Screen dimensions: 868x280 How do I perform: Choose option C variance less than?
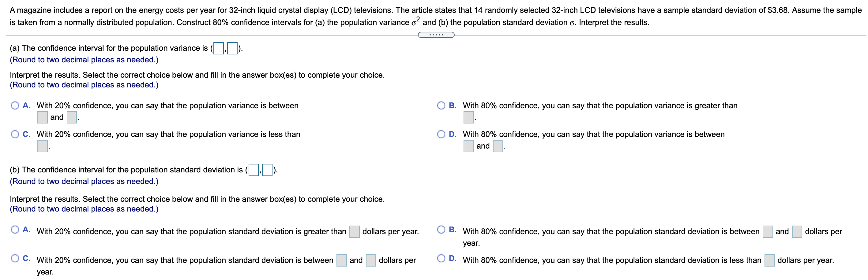tap(15, 134)
